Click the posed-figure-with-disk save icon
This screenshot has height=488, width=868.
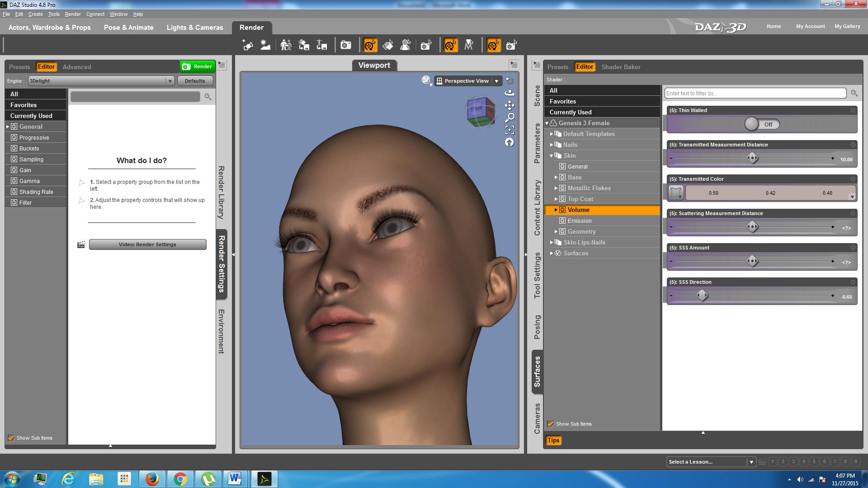pyautogui.click(x=321, y=45)
